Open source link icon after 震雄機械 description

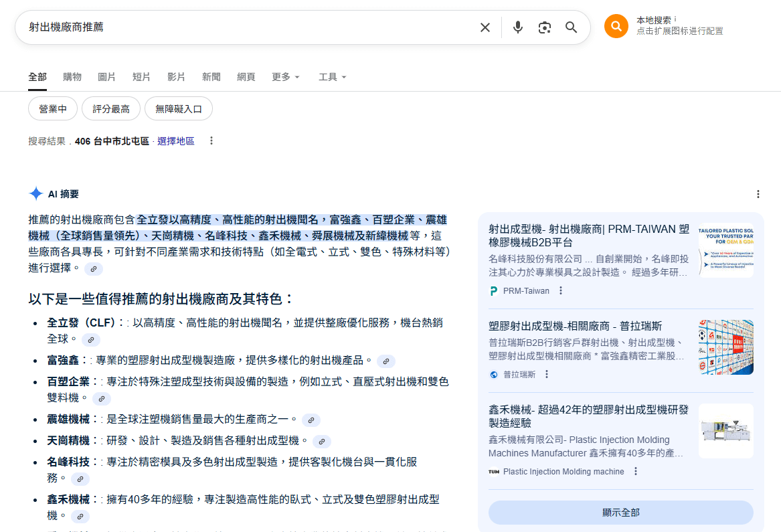tap(311, 420)
